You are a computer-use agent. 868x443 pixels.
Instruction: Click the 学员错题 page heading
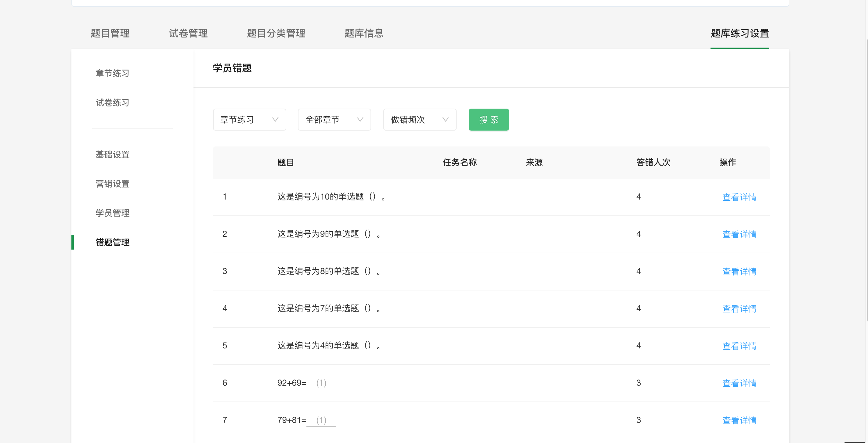tap(232, 68)
